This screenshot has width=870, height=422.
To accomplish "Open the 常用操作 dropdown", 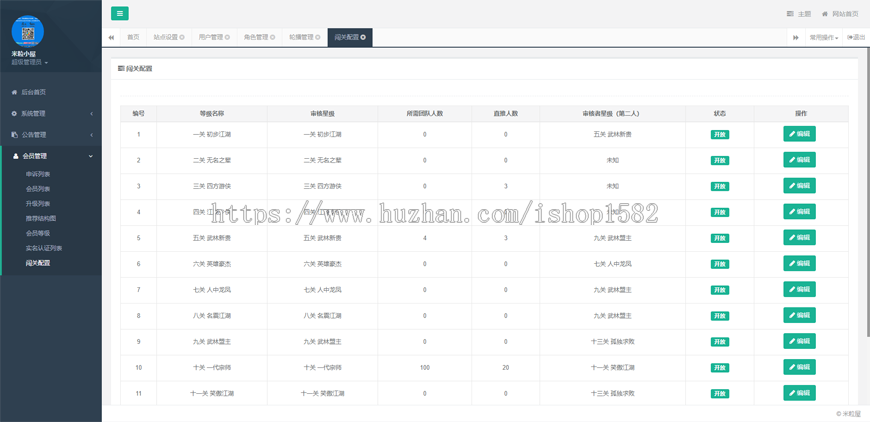I will [823, 38].
